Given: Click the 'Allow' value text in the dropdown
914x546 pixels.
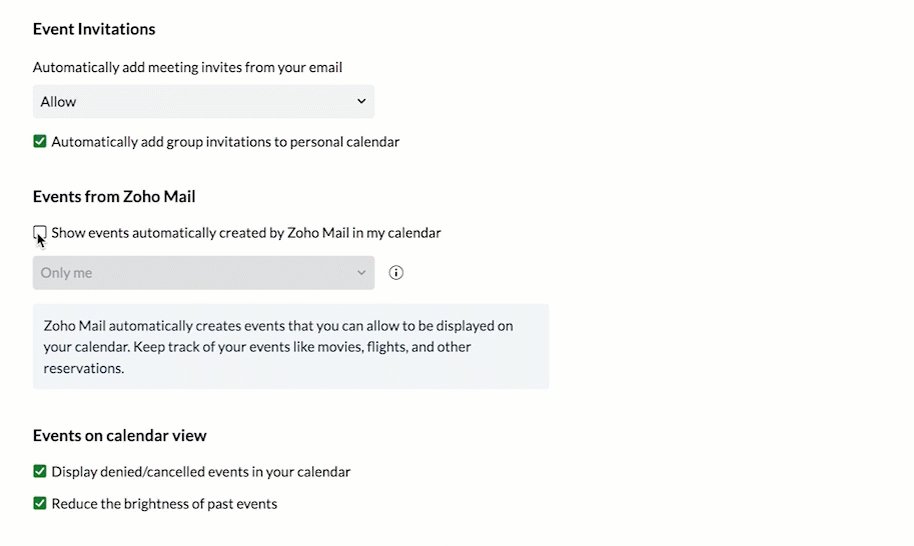Looking at the screenshot, I should [59, 102].
